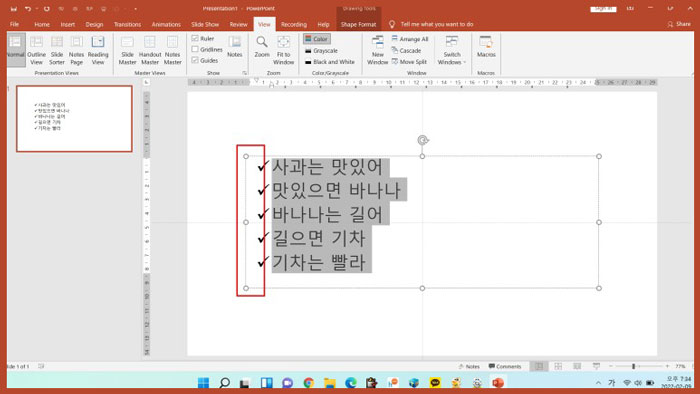Click normal view icon in status bar
Viewport: 700px width, 394px height.
(539, 366)
